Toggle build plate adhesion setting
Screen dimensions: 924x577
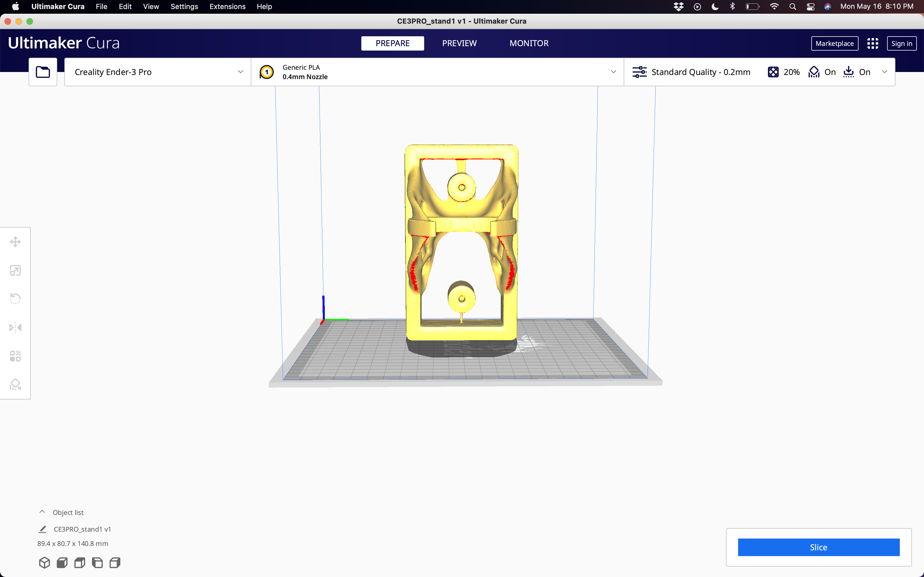click(x=857, y=72)
